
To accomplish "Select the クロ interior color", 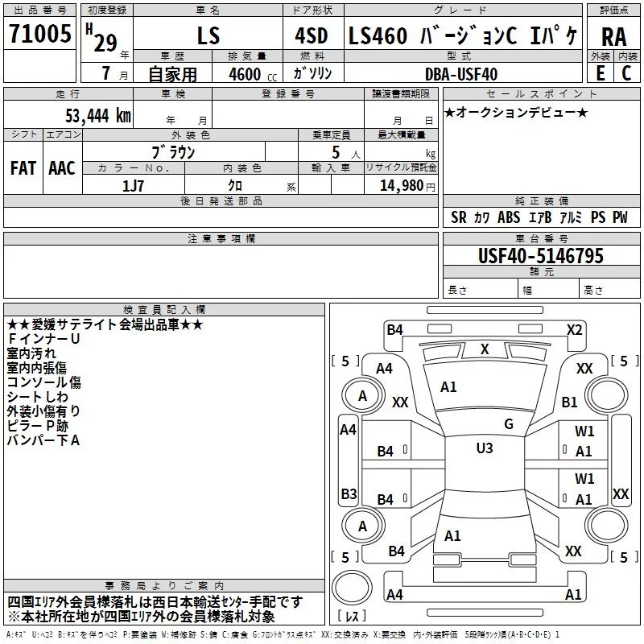I will click(x=235, y=185).
